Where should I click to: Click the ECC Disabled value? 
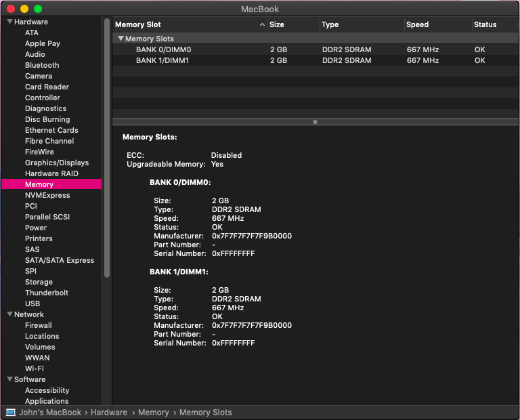[x=226, y=155]
